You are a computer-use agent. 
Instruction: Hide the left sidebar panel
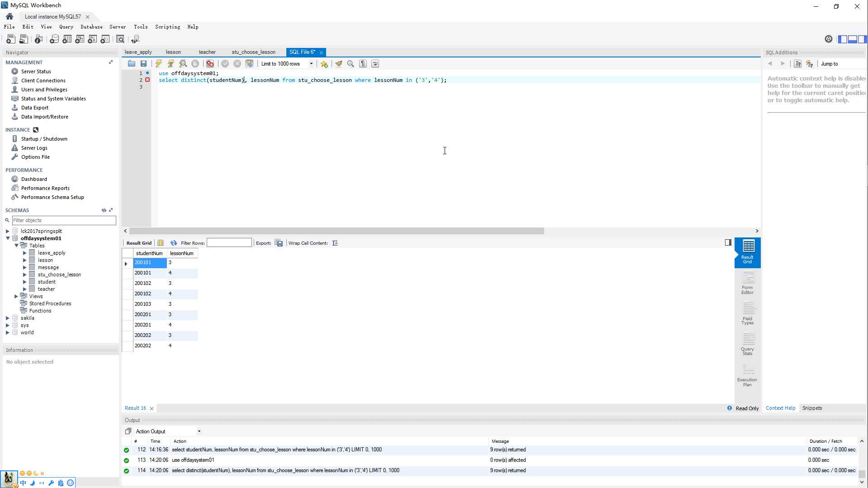coord(843,39)
